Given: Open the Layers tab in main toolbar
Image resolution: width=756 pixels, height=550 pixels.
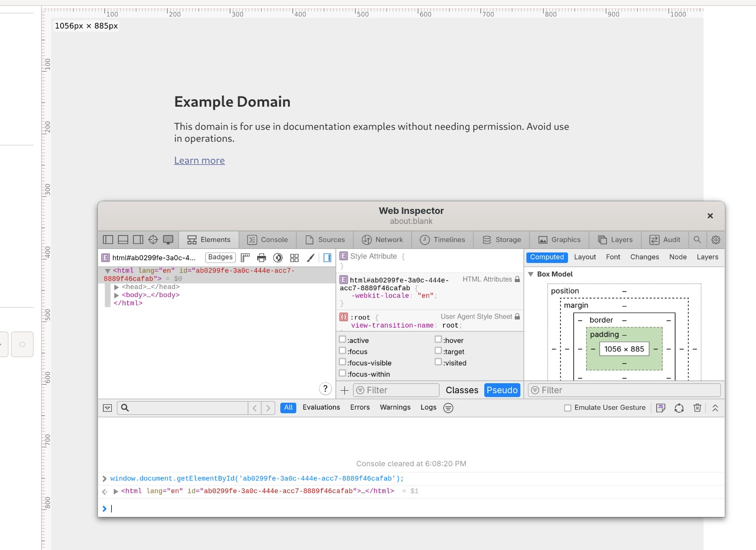Looking at the screenshot, I should pos(616,240).
